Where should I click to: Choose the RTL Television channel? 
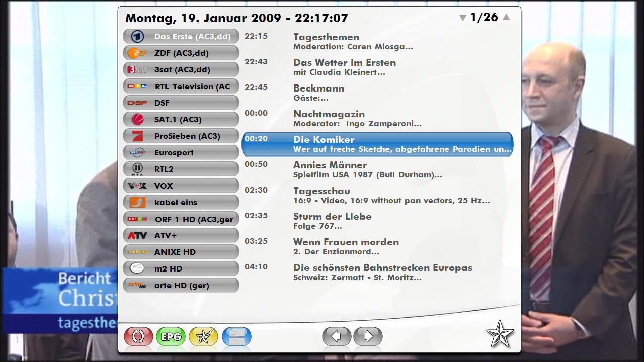(x=181, y=86)
